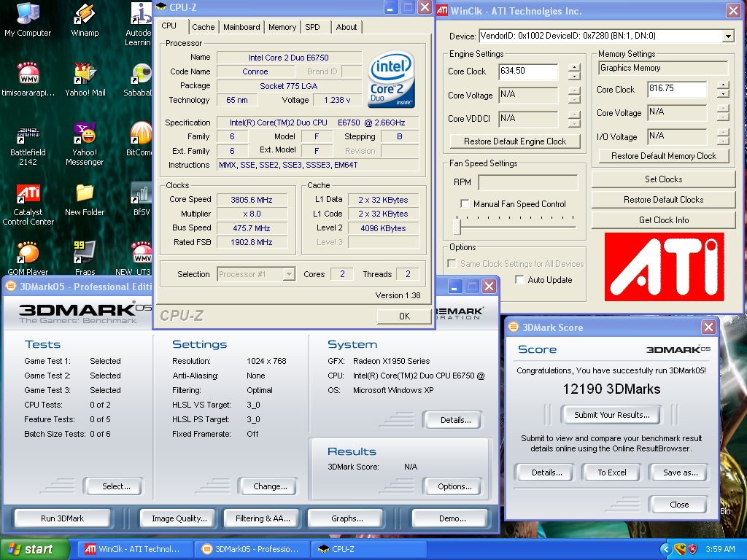Decrease the memory Core Clock spinner

[723, 94]
